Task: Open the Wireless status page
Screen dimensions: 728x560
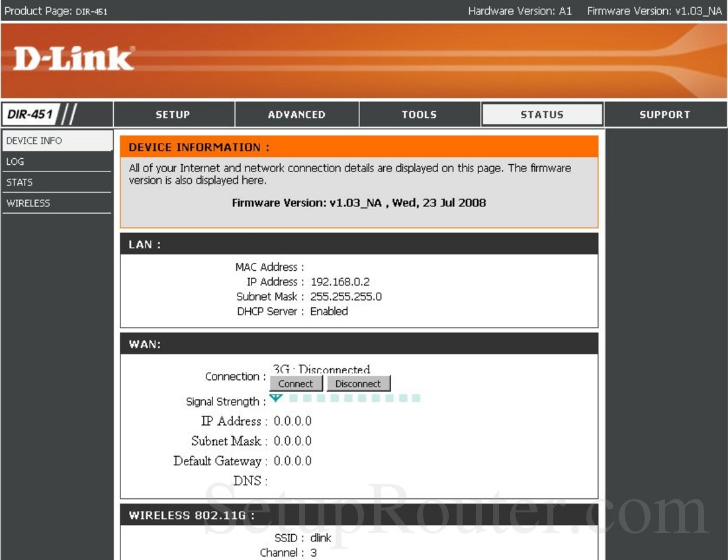Action: pyautogui.click(x=57, y=203)
